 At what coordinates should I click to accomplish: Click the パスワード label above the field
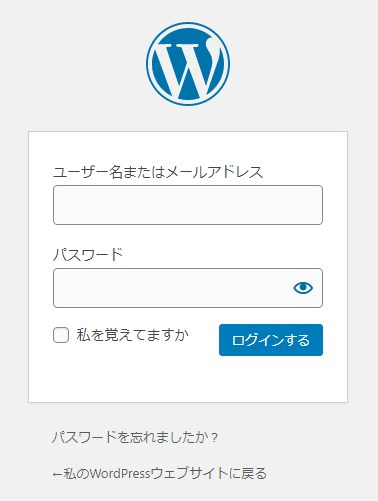(x=88, y=255)
